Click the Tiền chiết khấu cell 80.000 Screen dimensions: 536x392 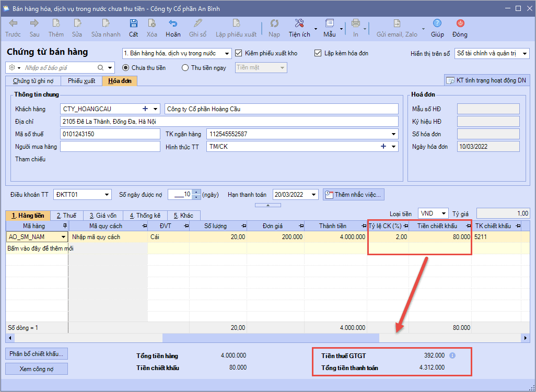coord(440,237)
